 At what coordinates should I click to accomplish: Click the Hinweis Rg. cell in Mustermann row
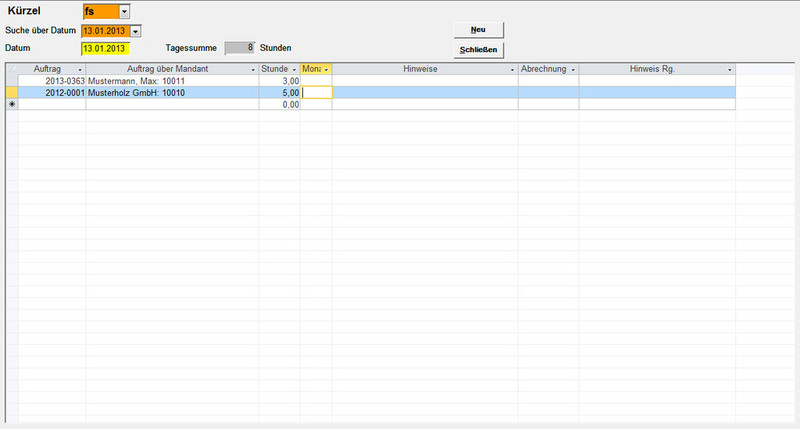657,81
